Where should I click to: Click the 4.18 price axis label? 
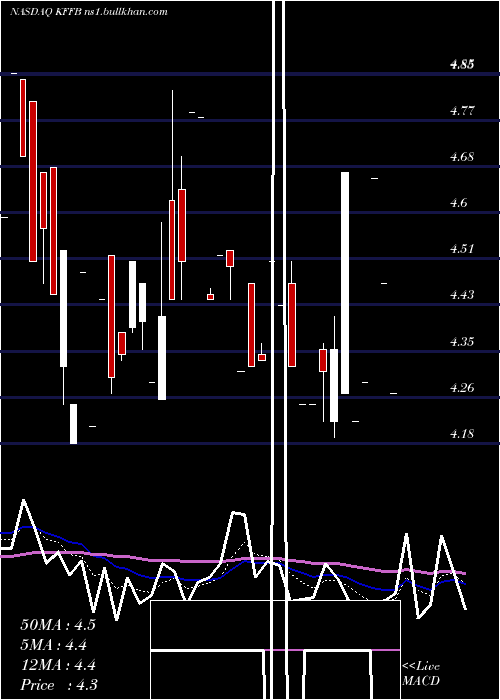[x=462, y=434]
